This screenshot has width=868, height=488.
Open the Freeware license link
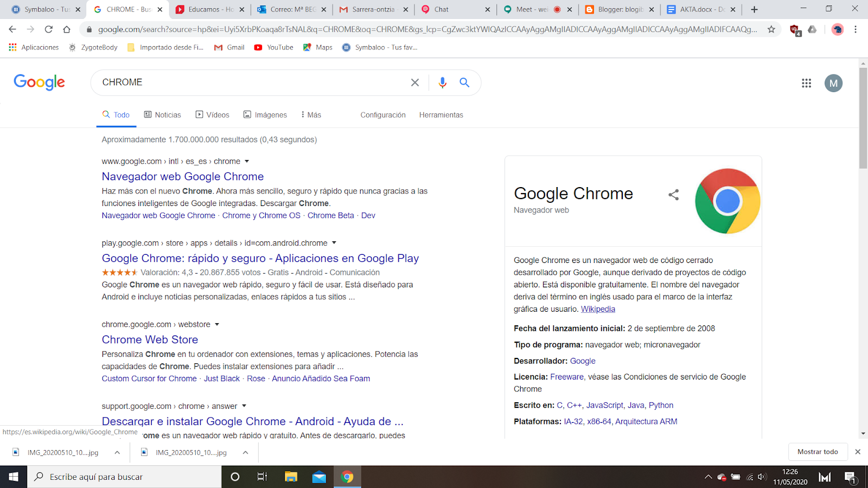tap(567, 377)
